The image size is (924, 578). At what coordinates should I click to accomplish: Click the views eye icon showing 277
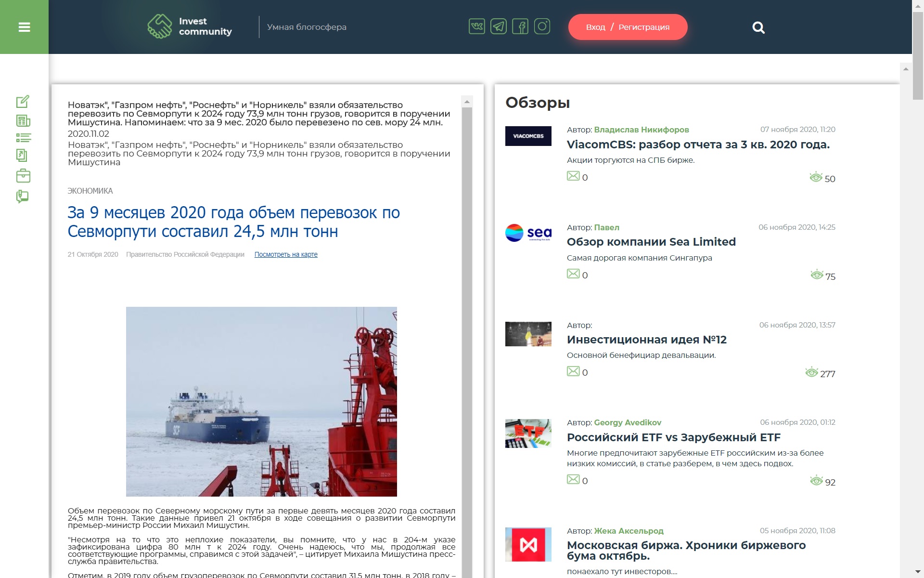click(811, 372)
